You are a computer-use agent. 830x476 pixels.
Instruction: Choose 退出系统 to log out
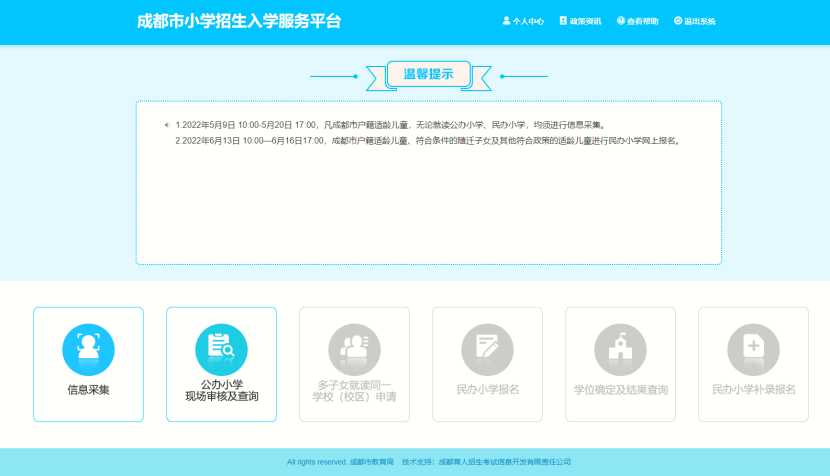[700, 21]
